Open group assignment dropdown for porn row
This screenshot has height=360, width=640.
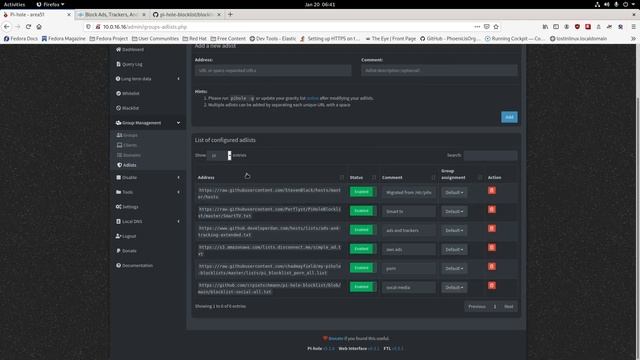(x=454, y=268)
